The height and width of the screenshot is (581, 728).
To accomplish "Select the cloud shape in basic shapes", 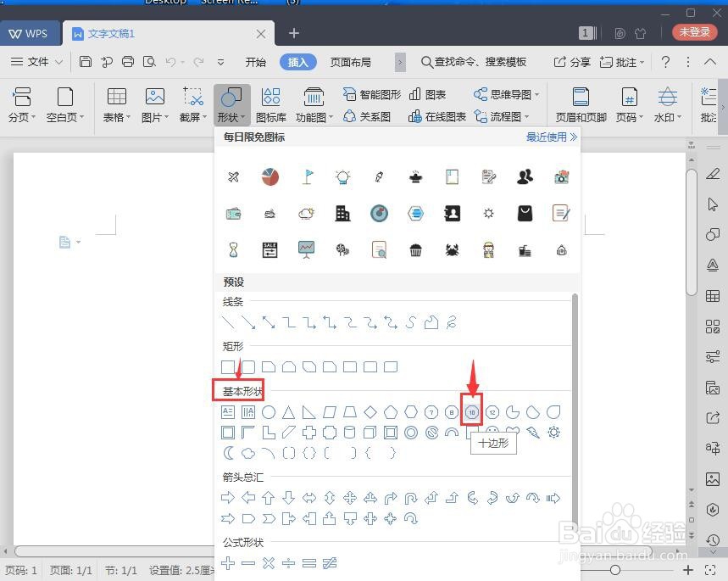I will tap(248, 453).
